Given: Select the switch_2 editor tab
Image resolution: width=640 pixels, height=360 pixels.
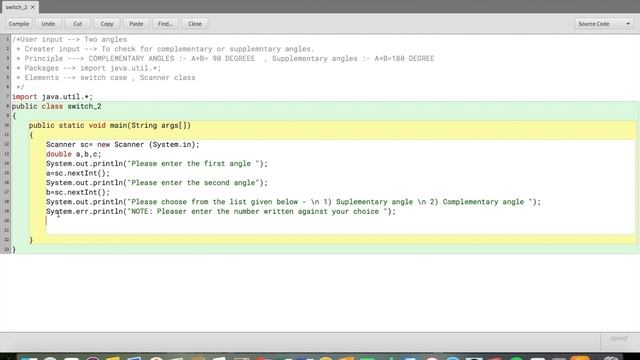Looking at the screenshot, I should click(16, 7).
